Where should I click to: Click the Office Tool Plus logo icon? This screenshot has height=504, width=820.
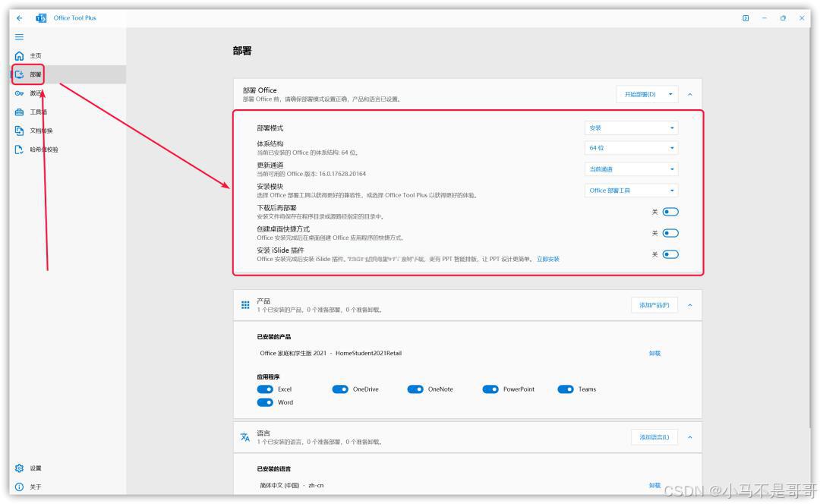click(41, 17)
